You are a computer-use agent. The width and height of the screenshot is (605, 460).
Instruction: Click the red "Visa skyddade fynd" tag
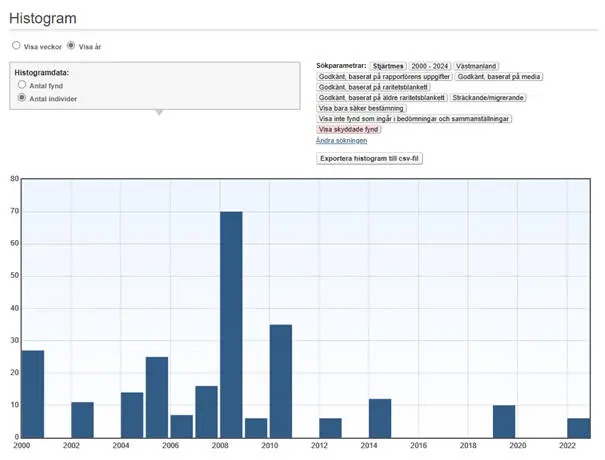[349, 129]
